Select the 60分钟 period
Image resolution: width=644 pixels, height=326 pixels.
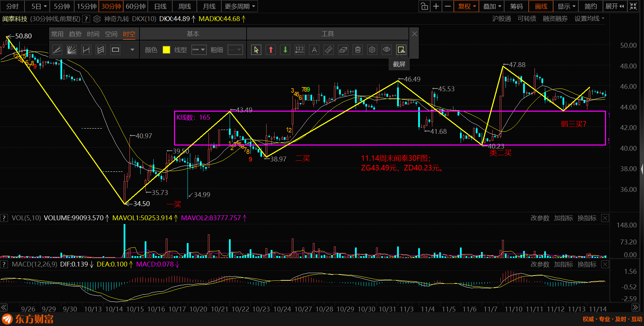coord(136,6)
